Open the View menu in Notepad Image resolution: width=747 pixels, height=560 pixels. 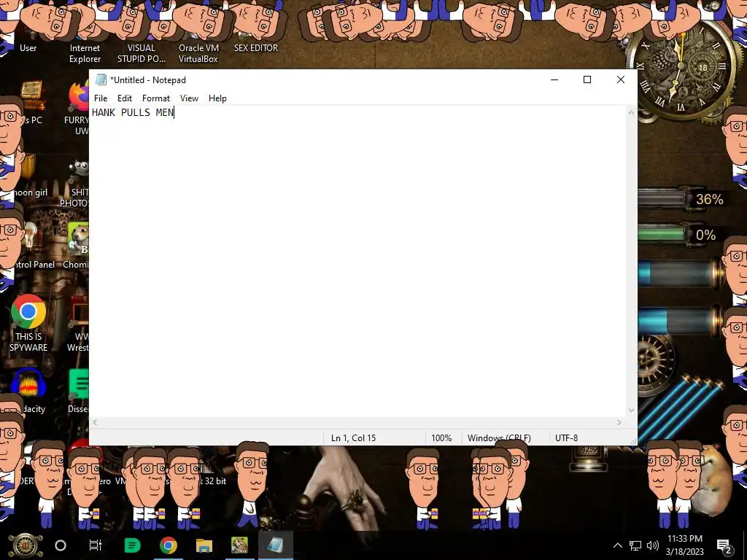click(189, 98)
